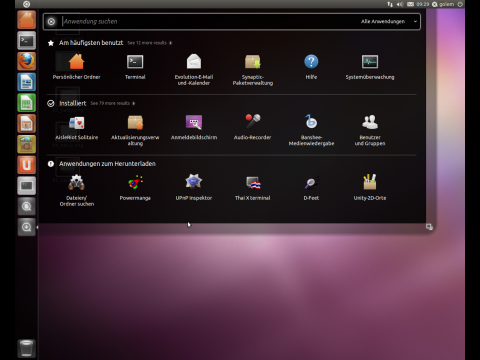Launch Anmeldebildschirm settings
Image resolution: width=480 pixels, height=360 pixels.
tap(194, 127)
